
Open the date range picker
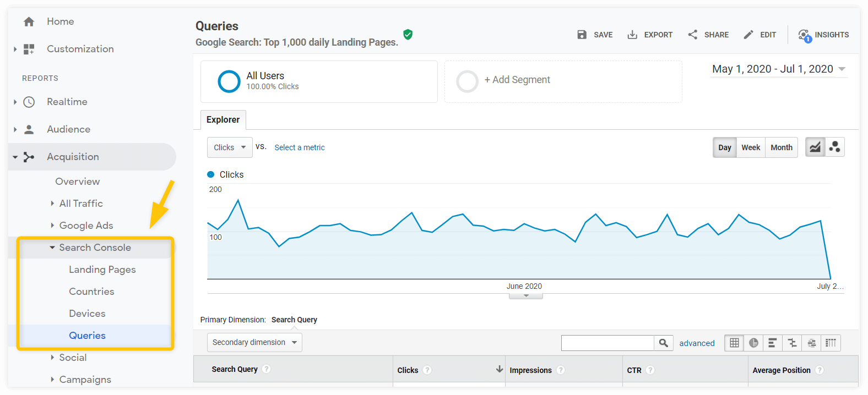779,69
